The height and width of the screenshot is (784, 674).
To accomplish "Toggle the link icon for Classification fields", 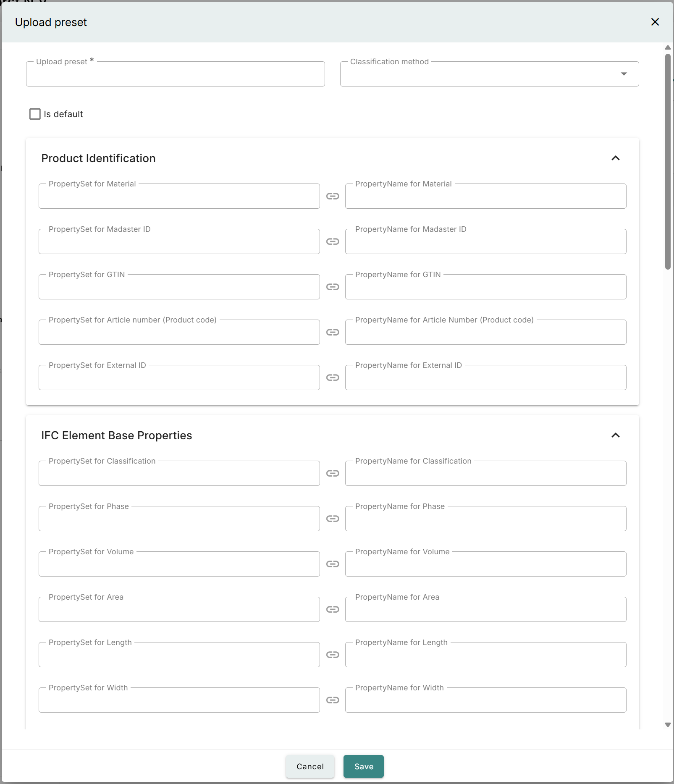I will coord(333,473).
